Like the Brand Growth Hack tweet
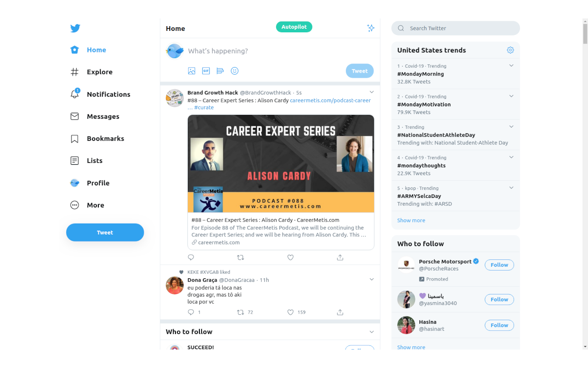The height and width of the screenshot is (368, 588). click(290, 258)
